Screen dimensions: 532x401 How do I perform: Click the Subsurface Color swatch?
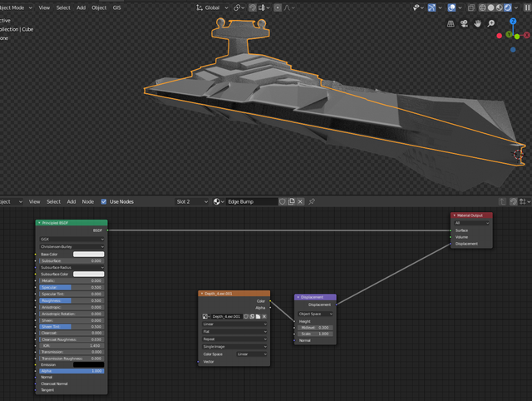click(x=89, y=274)
